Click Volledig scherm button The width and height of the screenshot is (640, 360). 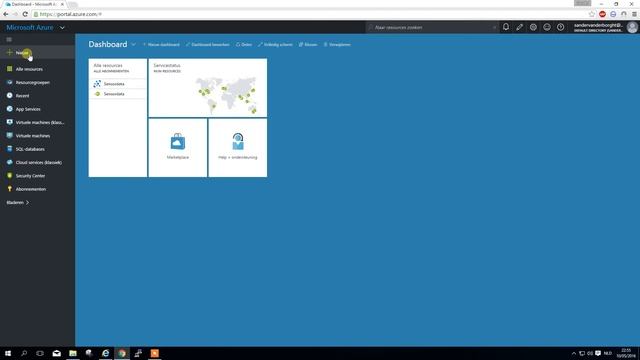275,44
